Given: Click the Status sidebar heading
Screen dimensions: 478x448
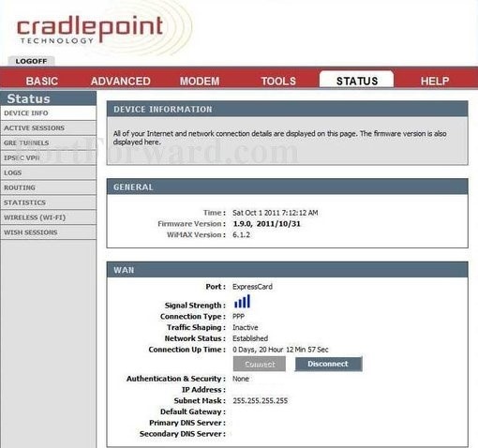Looking at the screenshot, I should [x=48, y=98].
